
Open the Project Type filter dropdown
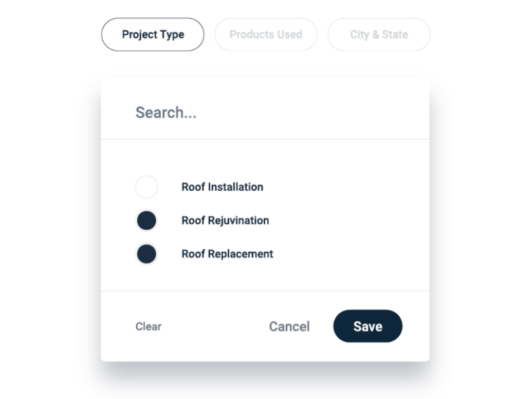(152, 34)
